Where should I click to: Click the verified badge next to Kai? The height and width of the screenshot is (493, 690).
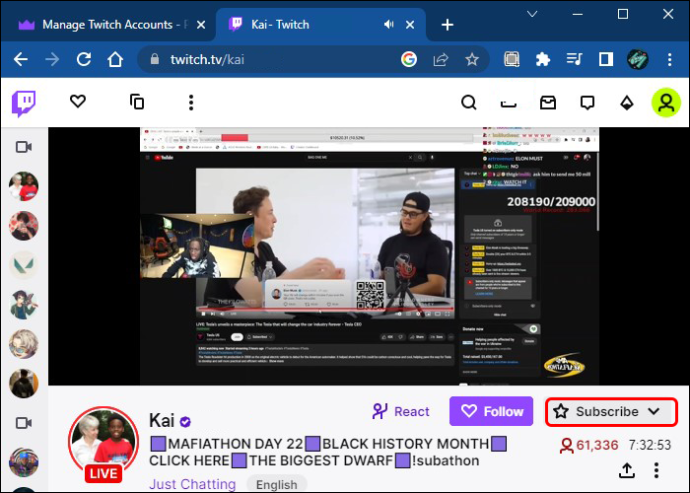click(x=185, y=422)
